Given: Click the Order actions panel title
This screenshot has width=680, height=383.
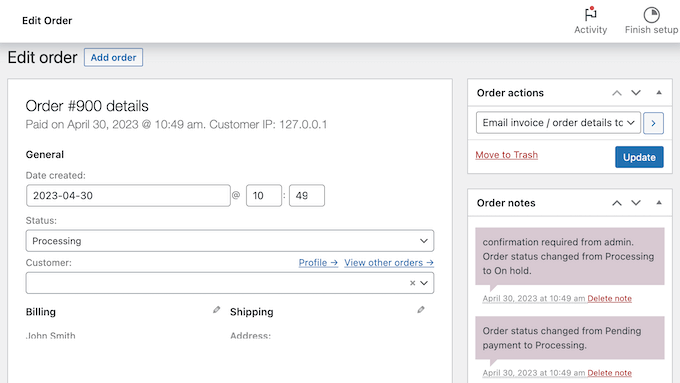Looking at the screenshot, I should pyautogui.click(x=510, y=93).
